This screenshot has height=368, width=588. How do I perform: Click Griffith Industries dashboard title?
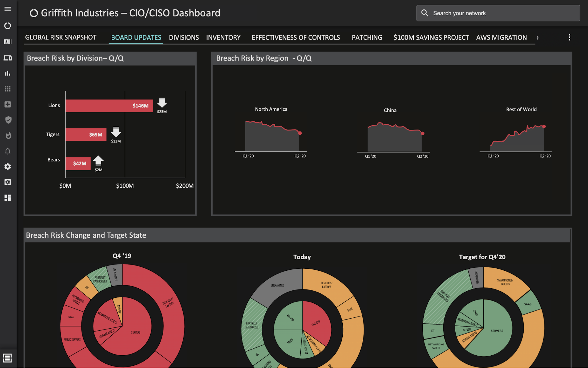coord(131,13)
